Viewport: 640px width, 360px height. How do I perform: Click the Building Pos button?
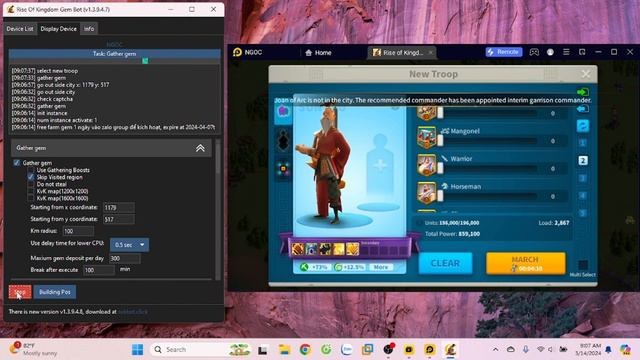pyautogui.click(x=55, y=292)
